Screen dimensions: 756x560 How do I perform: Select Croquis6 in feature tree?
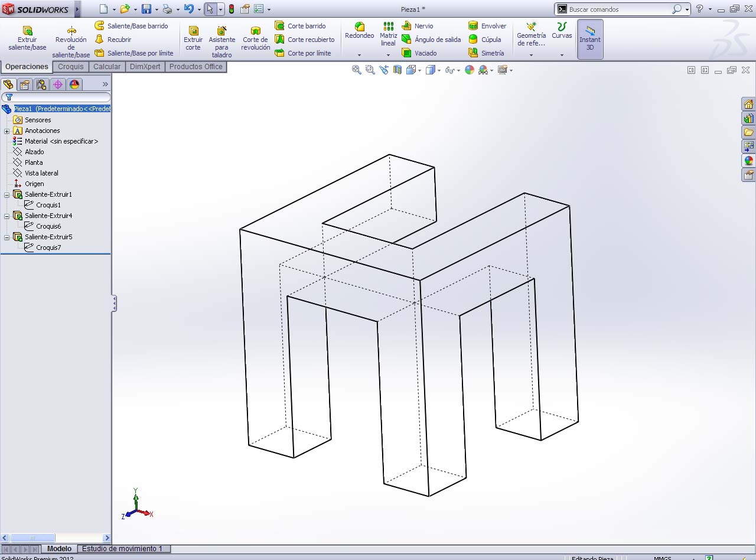tap(48, 226)
